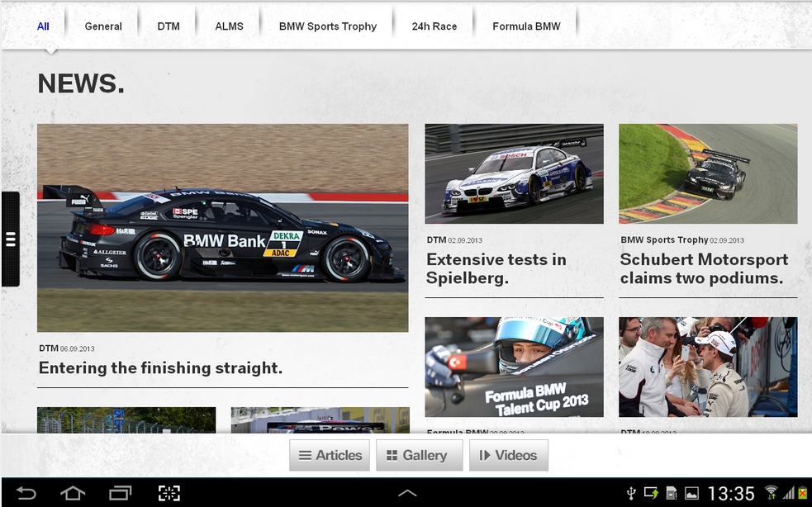Switch to the Gallery view
Image resolution: width=812 pixels, height=507 pixels.
[x=418, y=455]
